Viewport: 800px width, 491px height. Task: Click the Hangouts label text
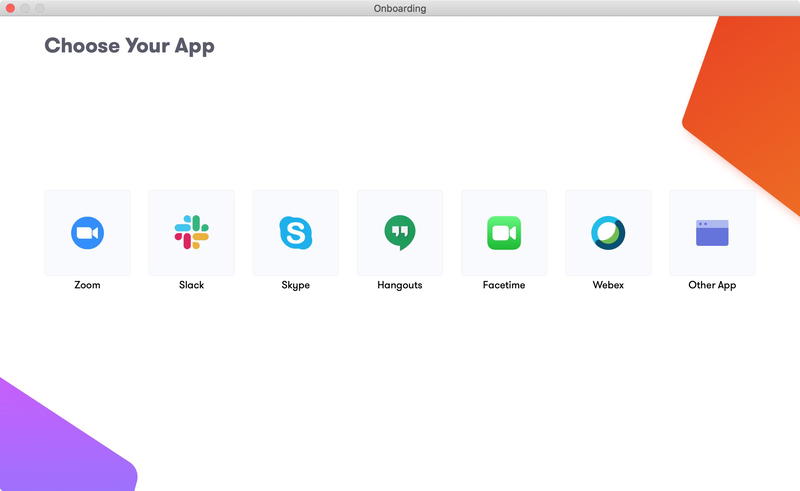click(399, 285)
